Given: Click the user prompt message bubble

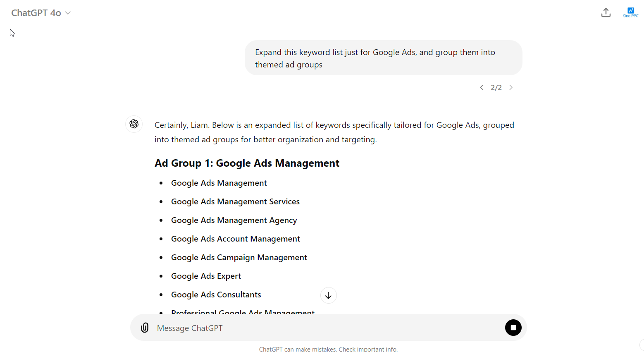Looking at the screenshot, I should point(383,58).
